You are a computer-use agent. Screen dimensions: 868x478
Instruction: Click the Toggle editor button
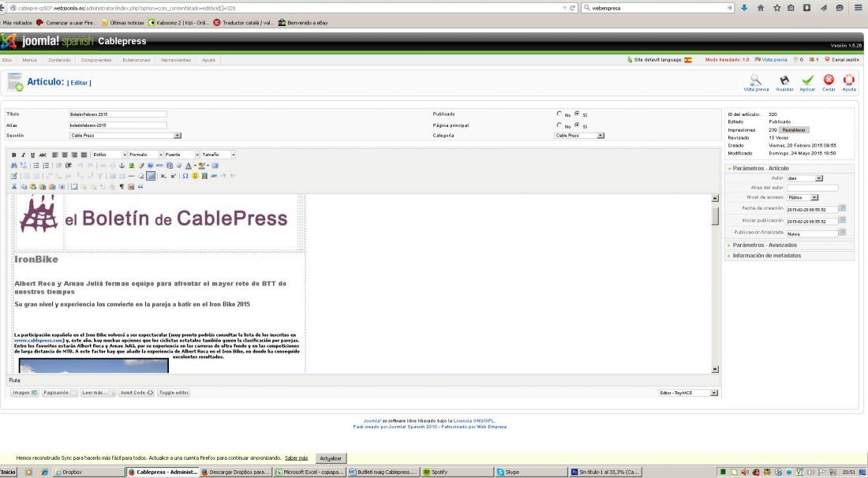point(174,393)
